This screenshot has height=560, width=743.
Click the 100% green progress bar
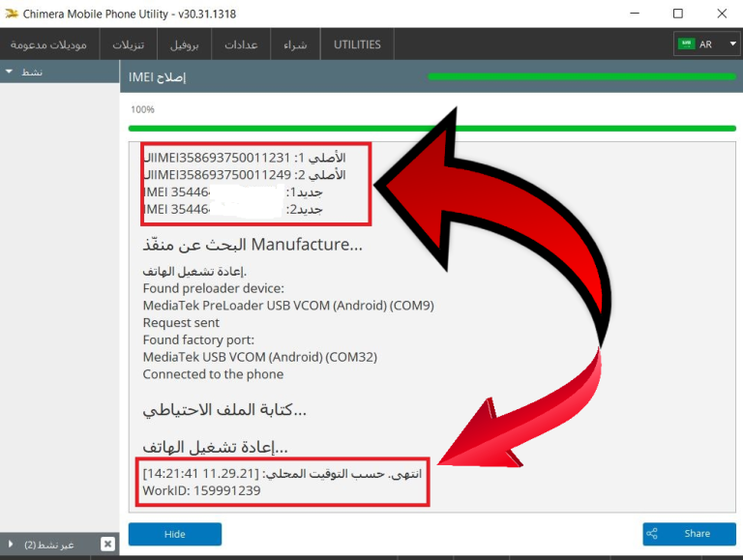431,129
